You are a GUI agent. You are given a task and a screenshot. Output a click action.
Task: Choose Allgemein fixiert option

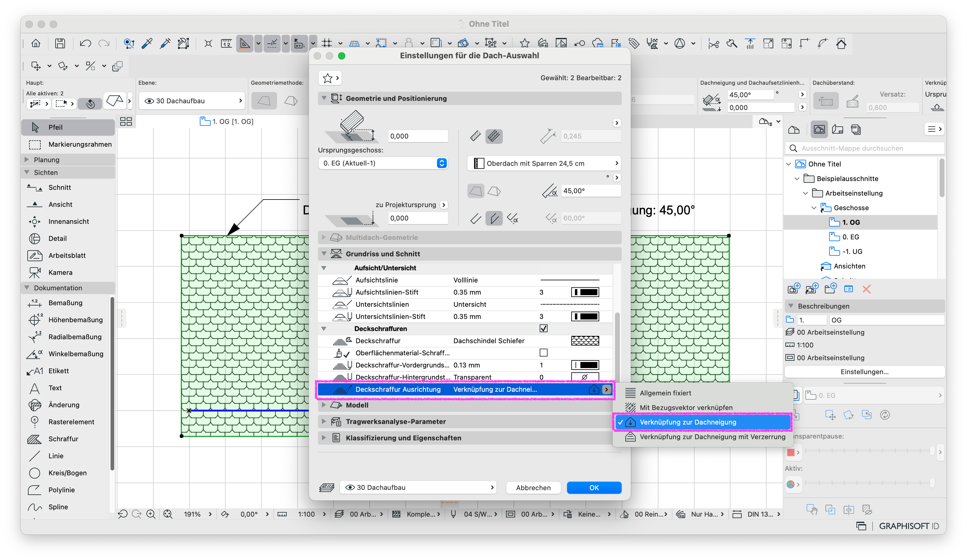point(703,393)
